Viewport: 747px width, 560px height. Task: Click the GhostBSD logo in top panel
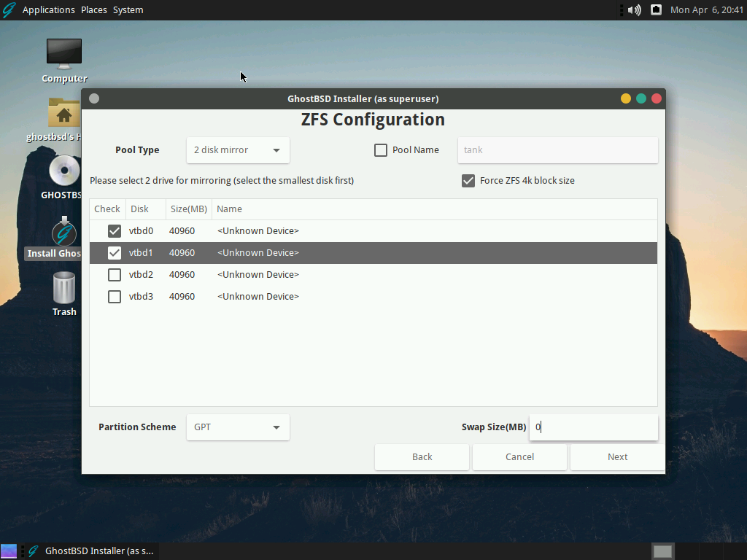(x=9, y=10)
